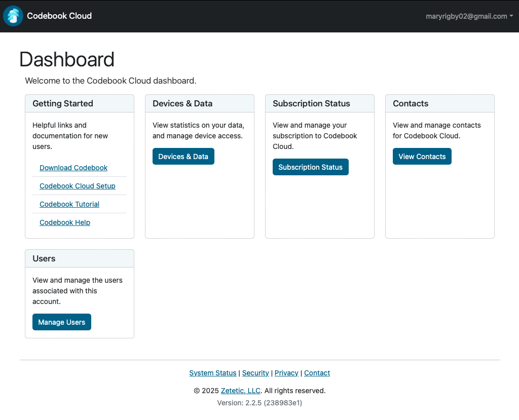Click the Codebook Cloud brand name in navbar
519x420 pixels.
tap(59, 16)
